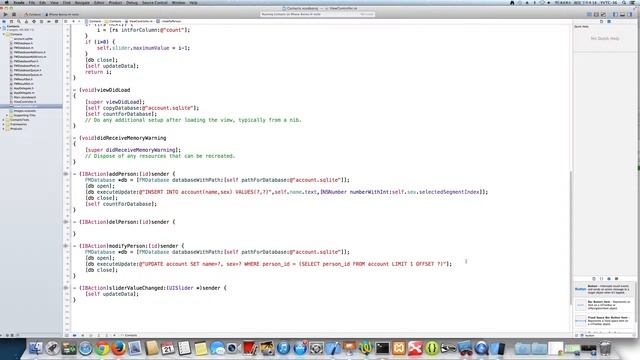Toggle the Navigator pane visibility
This screenshot has height=360, width=640.
[616, 14]
